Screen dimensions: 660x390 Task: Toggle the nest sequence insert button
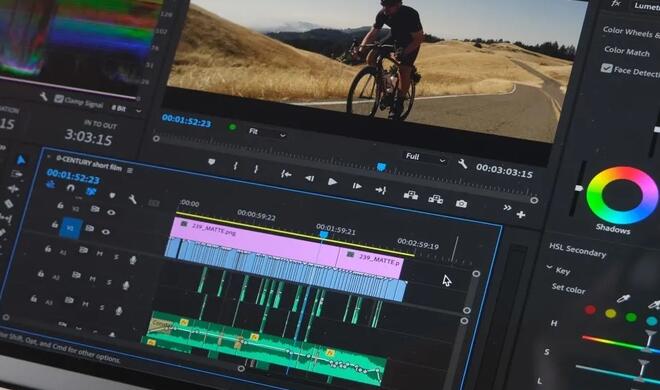[x=51, y=184]
